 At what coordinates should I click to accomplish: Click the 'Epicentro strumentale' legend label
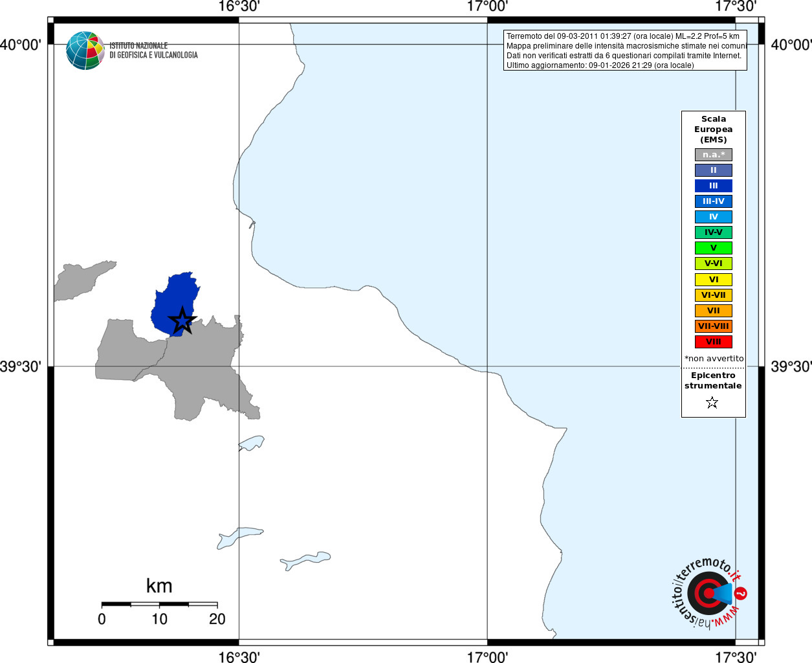713,381
